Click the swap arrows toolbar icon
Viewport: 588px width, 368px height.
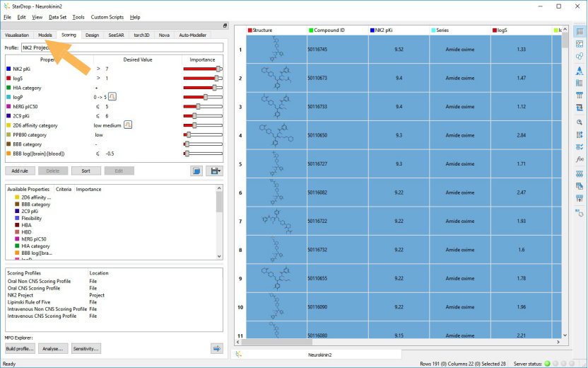[x=580, y=108]
